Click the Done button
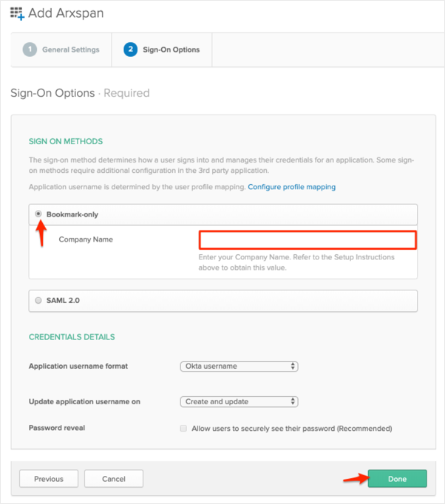Viewport: 445px width, 504px height. (397, 479)
